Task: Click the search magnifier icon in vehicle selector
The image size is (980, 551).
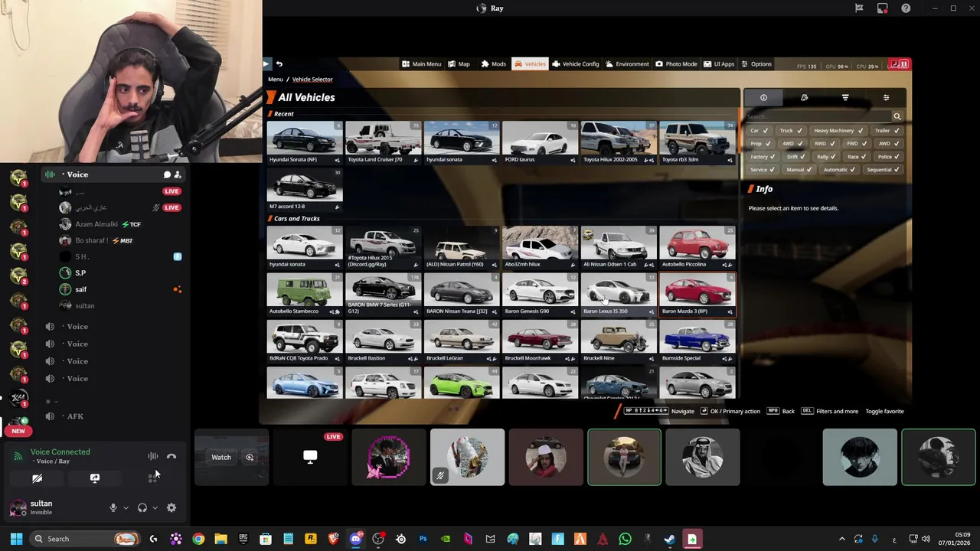Action: (897, 117)
